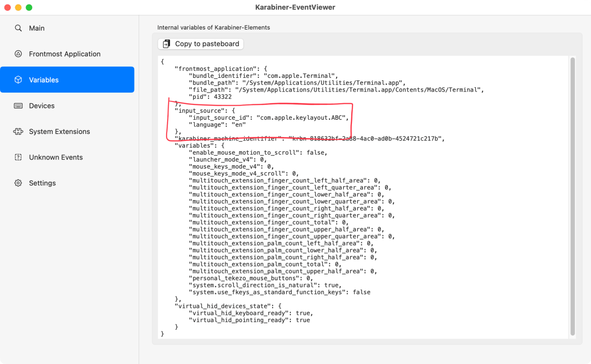Click the Unknown Events question mark icon

[x=18, y=157]
